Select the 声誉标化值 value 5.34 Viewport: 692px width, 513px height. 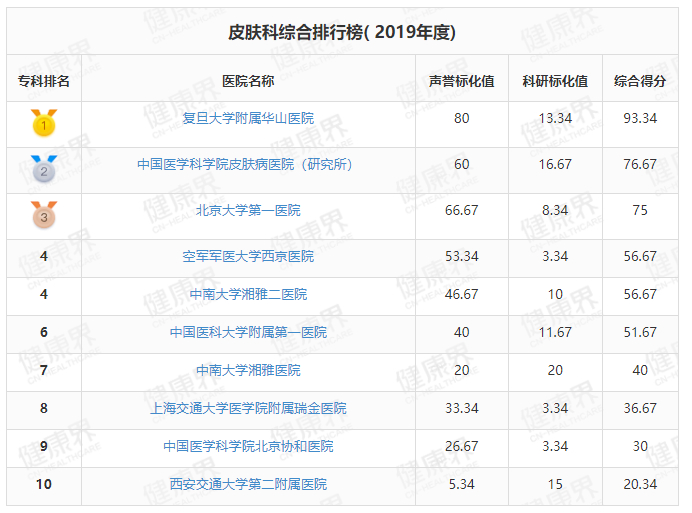pos(462,484)
